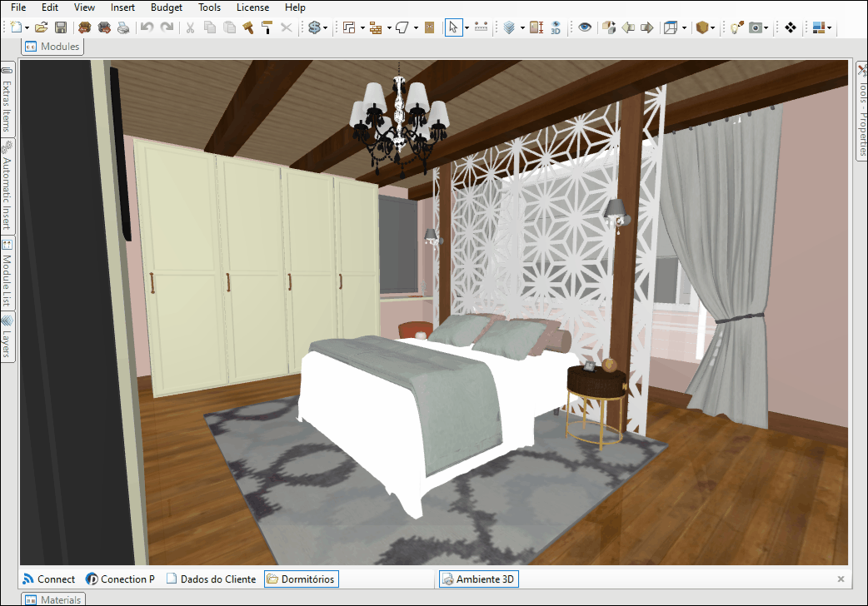Open the View menu
868x606 pixels.
pyautogui.click(x=84, y=7)
